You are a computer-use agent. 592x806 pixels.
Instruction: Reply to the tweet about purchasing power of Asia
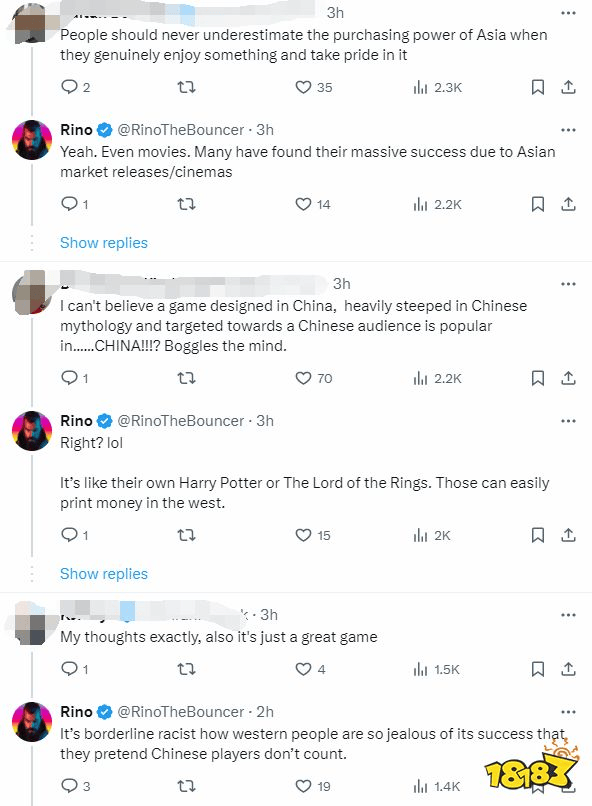point(68,87)
